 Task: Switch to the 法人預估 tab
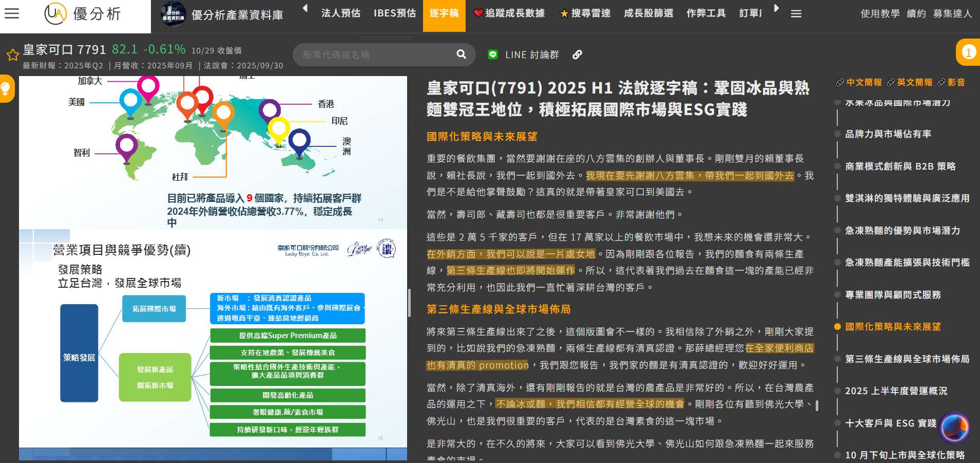pyautogui.click(x=340, y=13)
